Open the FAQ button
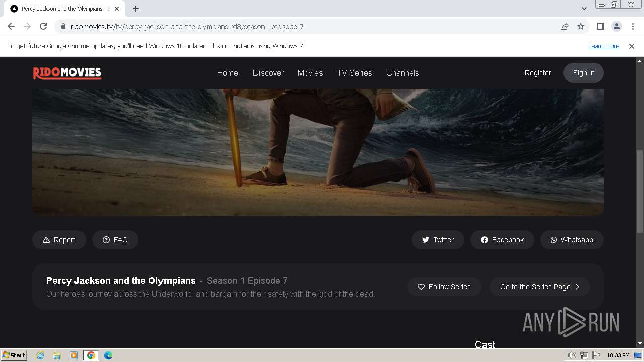644x362 pixels. click(115, 240)
